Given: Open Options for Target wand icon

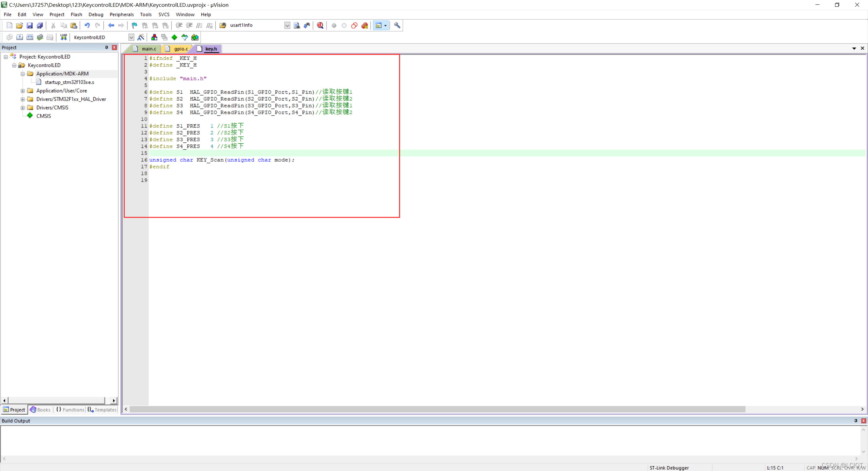Looking at the screenshot, I should pos(141,37).
